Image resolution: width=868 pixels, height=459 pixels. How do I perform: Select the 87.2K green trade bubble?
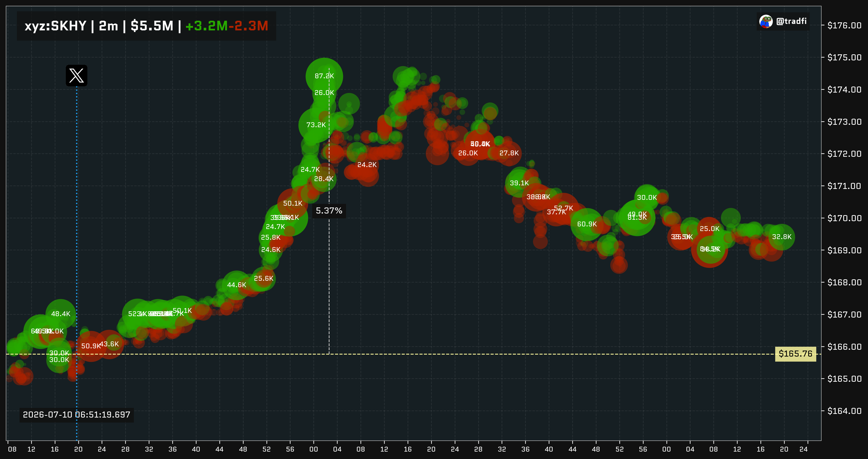click(324, 76)
